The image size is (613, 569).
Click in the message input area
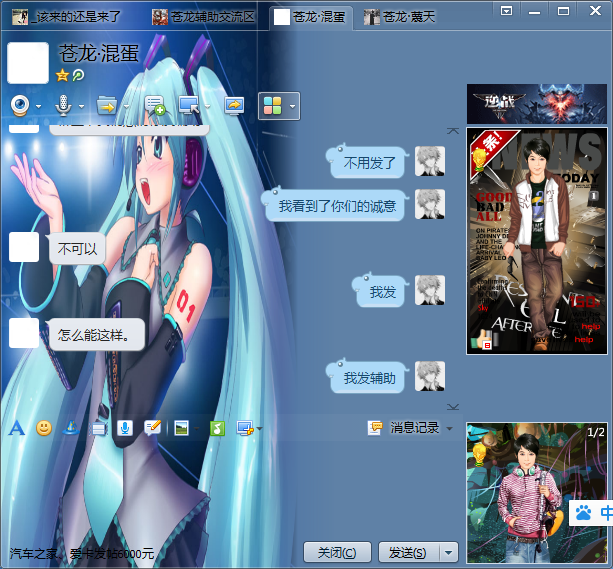click(231, 489)
